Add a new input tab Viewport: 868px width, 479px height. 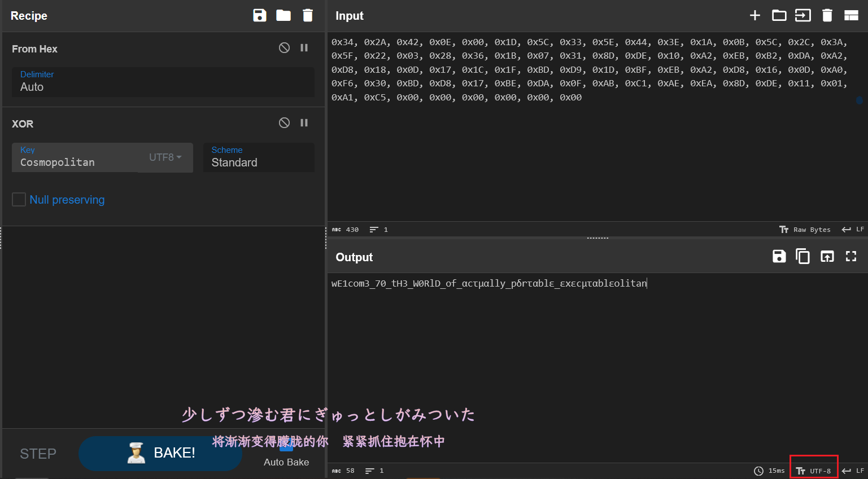click(755, 15)
